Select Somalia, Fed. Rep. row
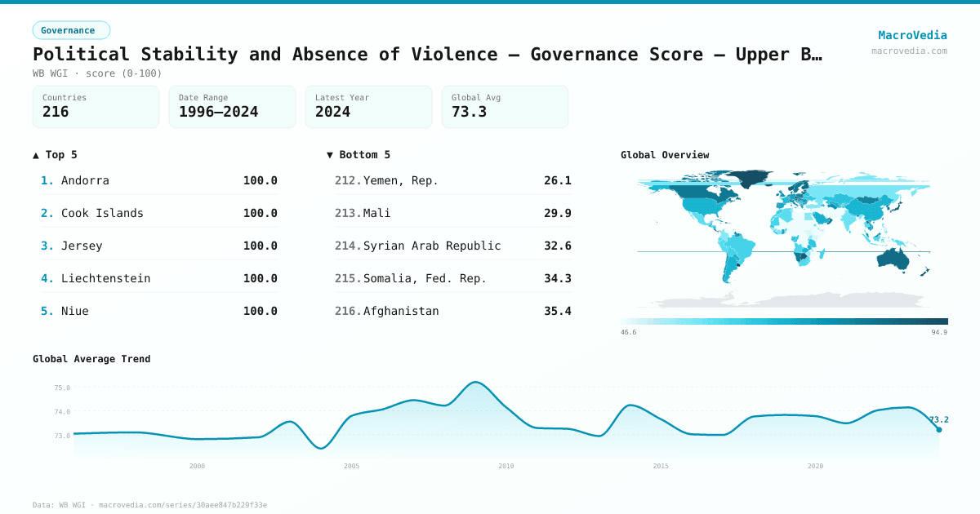This screenshot has width=980, height=514. 453,278
